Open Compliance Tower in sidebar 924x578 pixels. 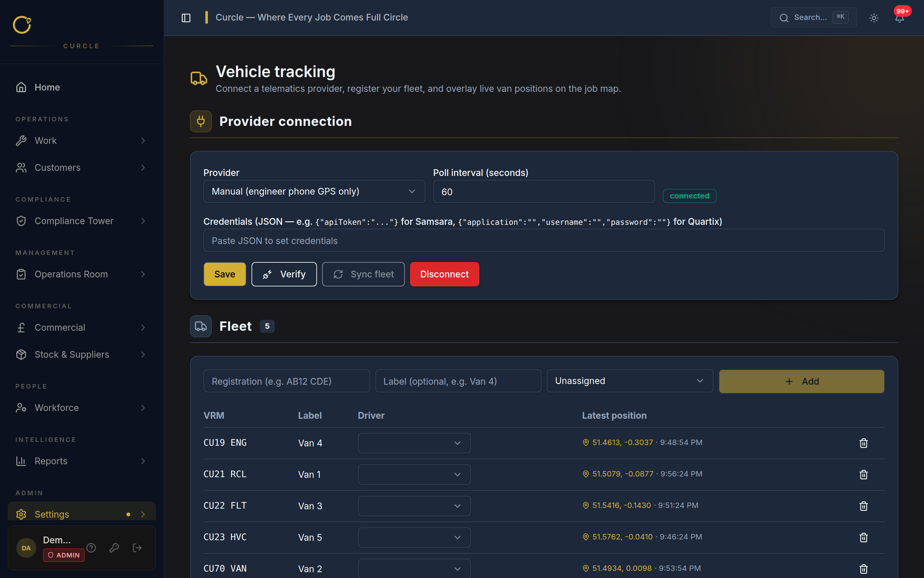click(82, 221)
